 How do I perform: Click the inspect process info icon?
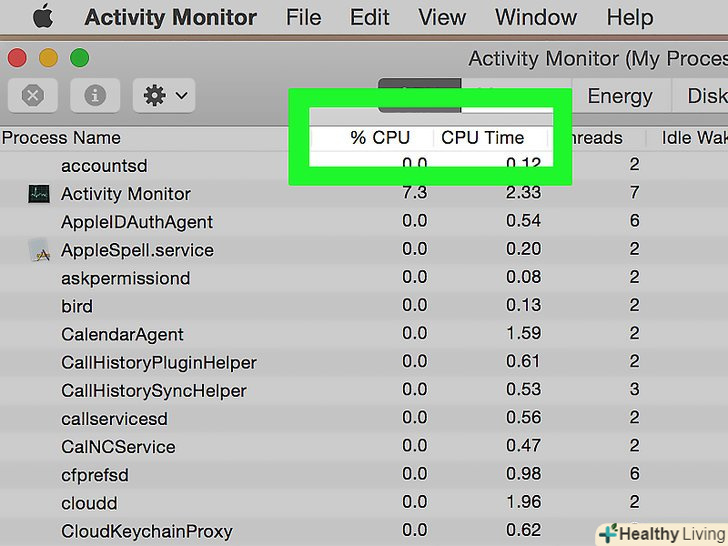(96, 95)
